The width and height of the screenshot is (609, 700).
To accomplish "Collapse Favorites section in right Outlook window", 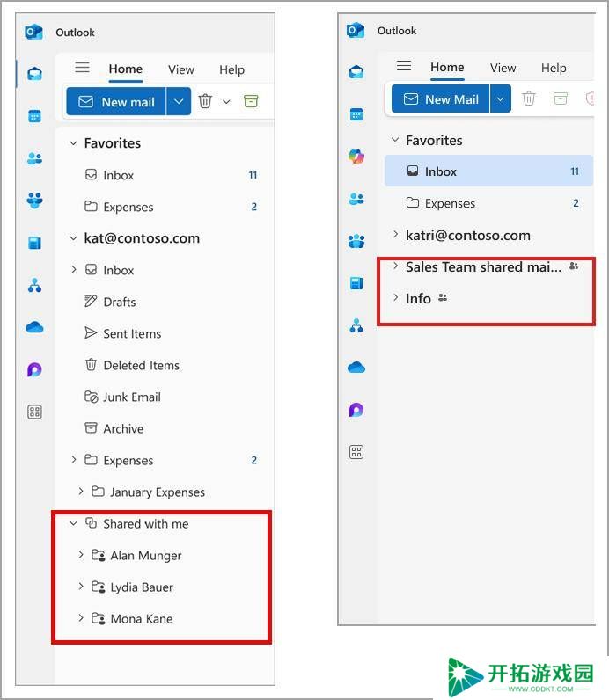I will point(395,140).
